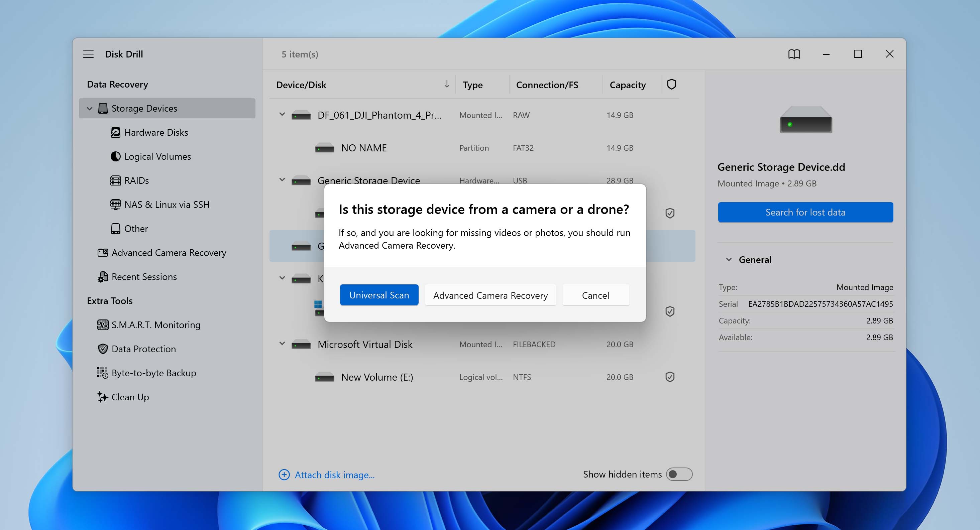The height and width of the screenshot is (530, 980).
Task: Click the Recent Sessions icon
Action: click(103, 277)
